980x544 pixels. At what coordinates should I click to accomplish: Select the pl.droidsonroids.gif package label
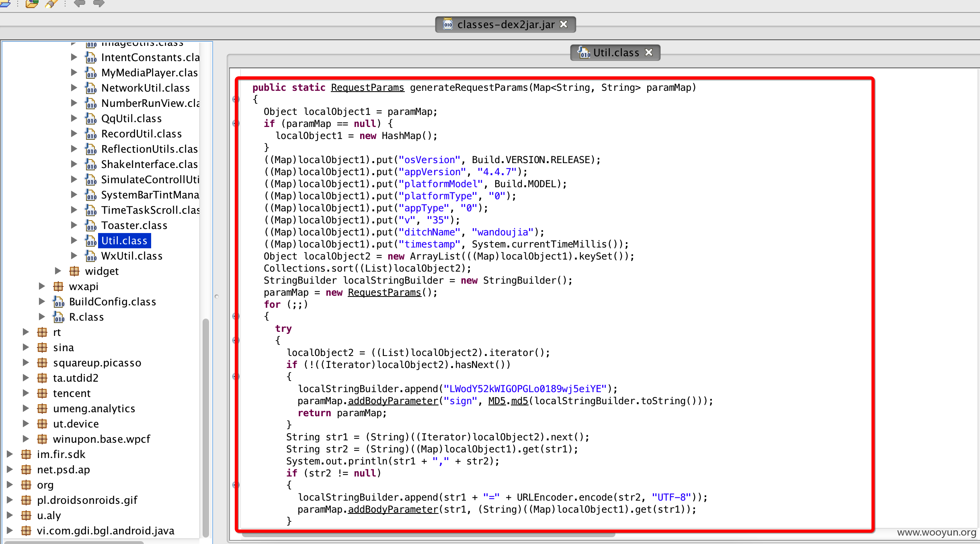pos(87,500)
